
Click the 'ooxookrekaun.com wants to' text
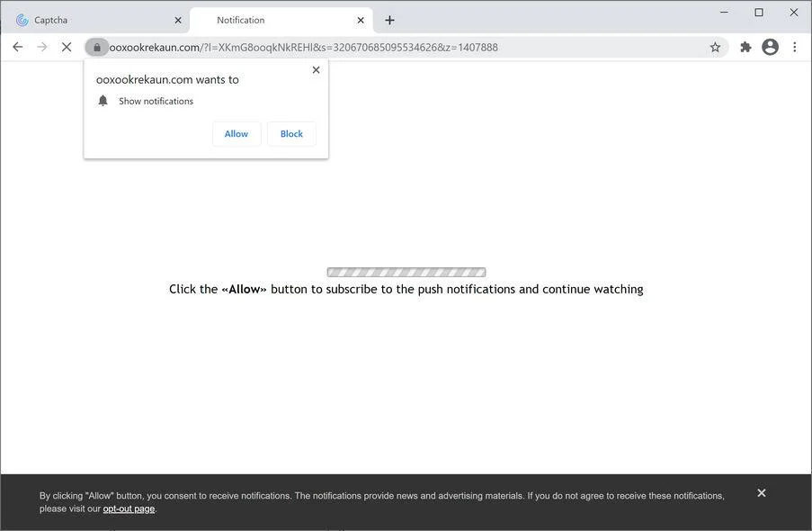click(x=167, y=79)
